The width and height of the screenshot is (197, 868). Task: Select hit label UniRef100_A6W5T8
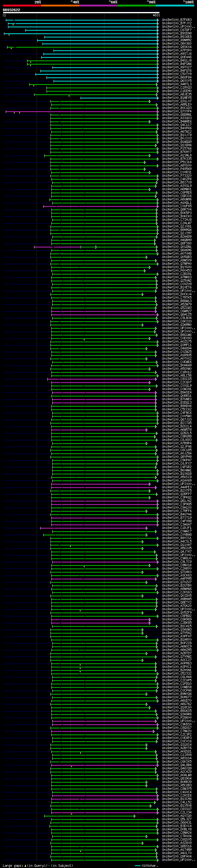click(x=177, y=430)
